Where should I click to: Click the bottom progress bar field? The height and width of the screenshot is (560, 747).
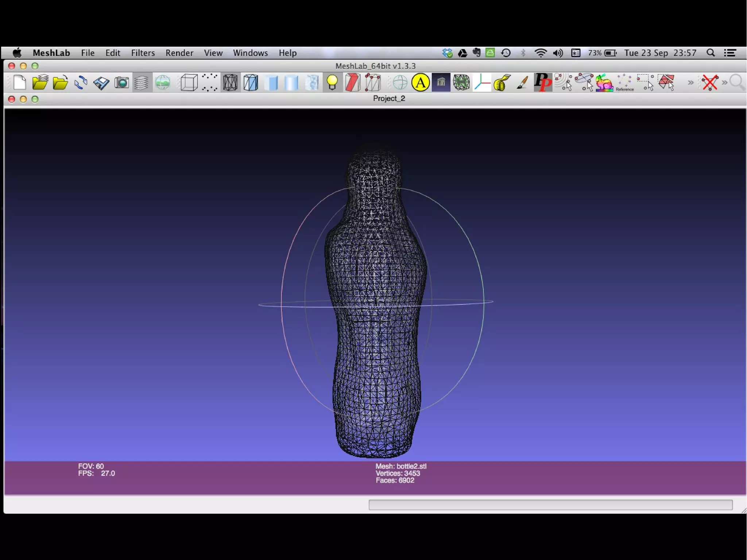[x=550, y=505]
